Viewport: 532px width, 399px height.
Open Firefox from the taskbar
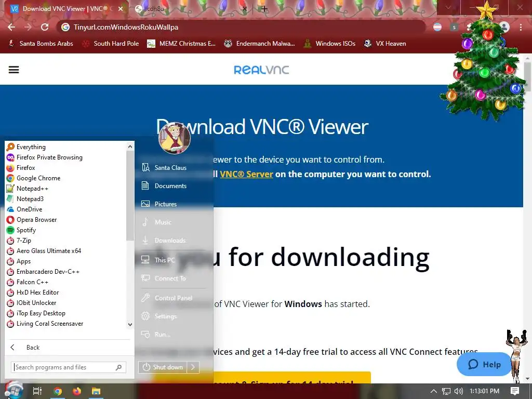pyautogui.click(x=77, y=391)
